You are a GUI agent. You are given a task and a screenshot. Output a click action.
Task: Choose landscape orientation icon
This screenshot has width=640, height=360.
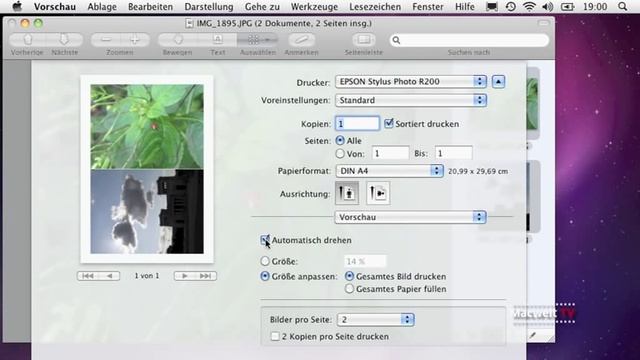(378, 193)
